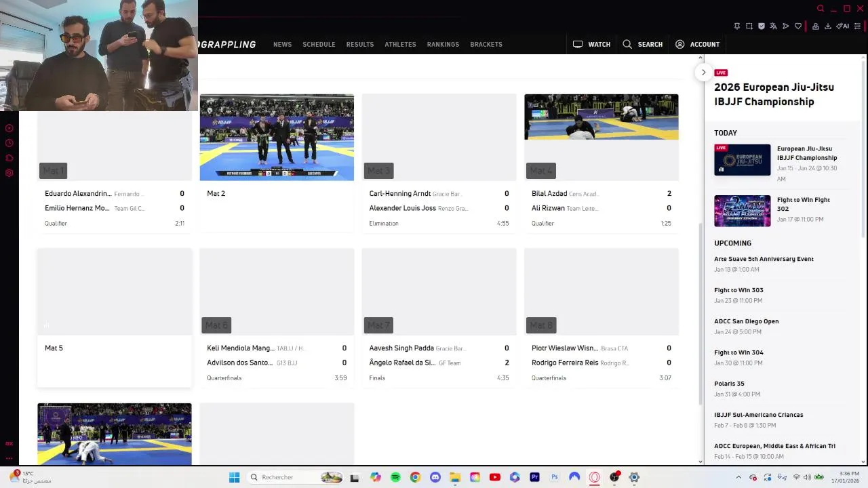
Task: Open the RANKINGS menu item
Action: point(443,44)
